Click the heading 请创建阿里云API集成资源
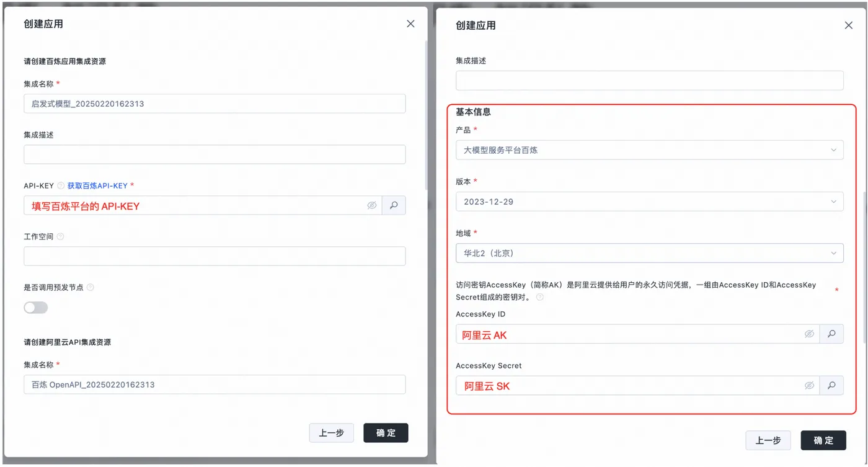 point(68,342)
